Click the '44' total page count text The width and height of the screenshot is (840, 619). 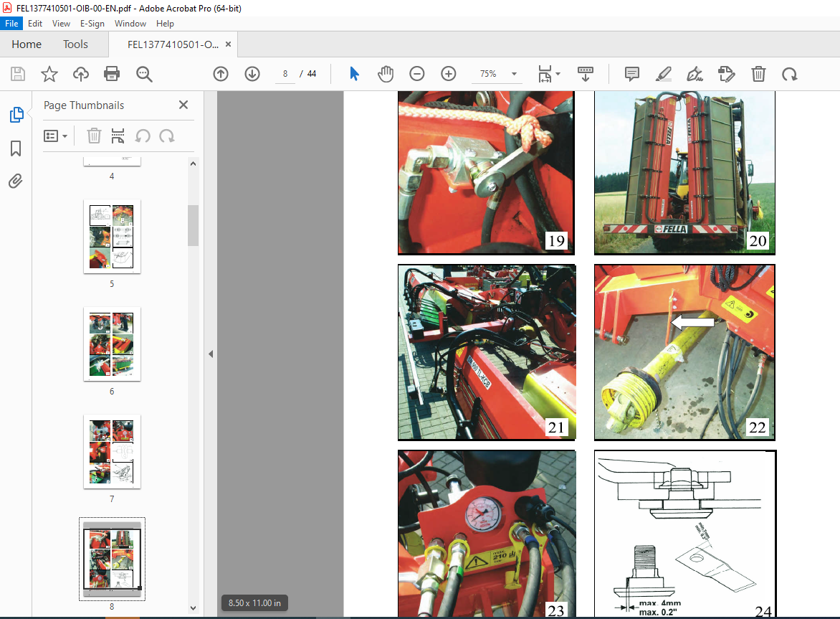[x=312, y=74]
